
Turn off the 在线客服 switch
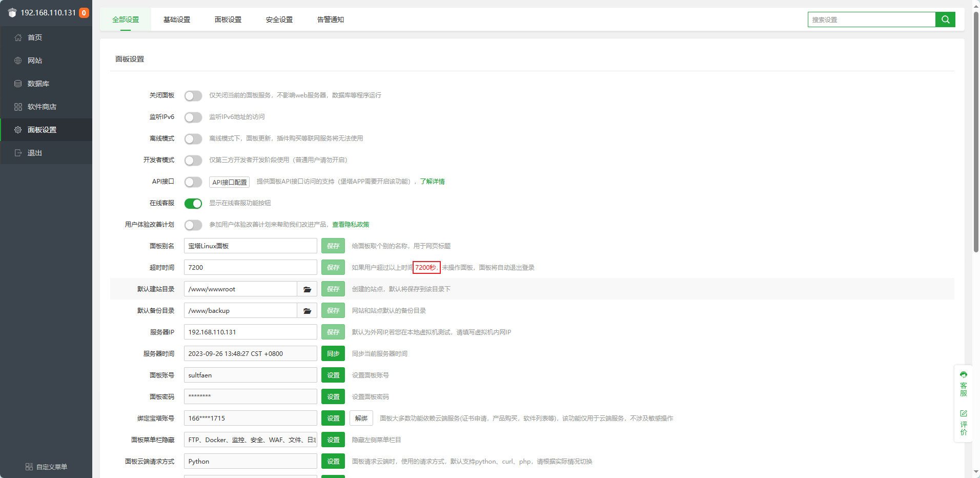[x=193, y=204]
